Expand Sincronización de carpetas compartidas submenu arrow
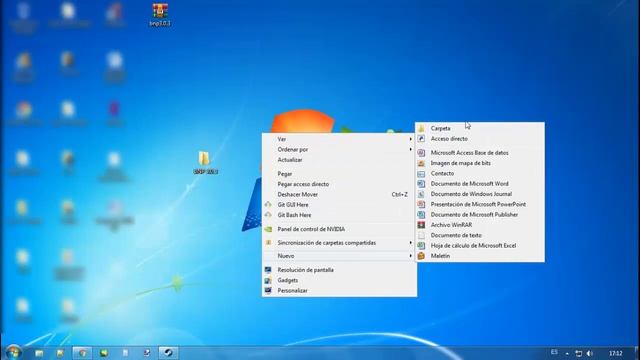The image size is (640, 360). pyautogui.click(x=411, y=243)
